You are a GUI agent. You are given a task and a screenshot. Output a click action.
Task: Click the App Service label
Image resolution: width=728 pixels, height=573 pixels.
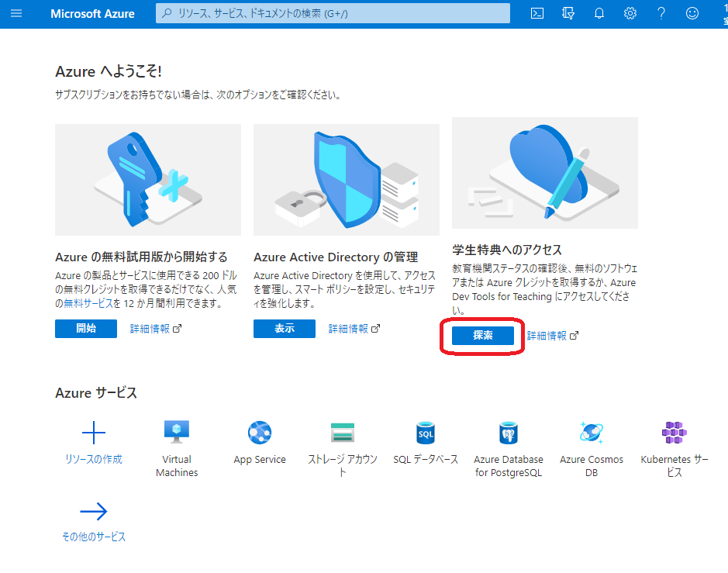point(260,459)
